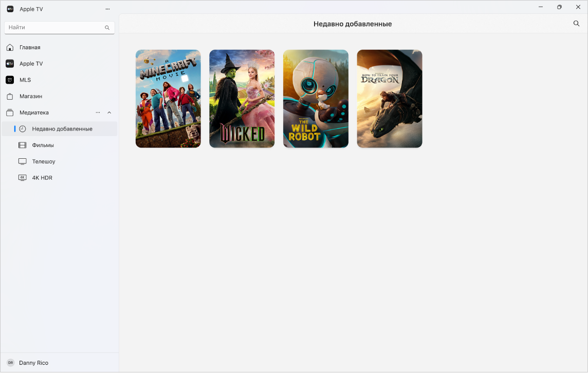Screen dimensions: 588x373
Task: Open the Главная home section
Action: click(x=30, y=47)
